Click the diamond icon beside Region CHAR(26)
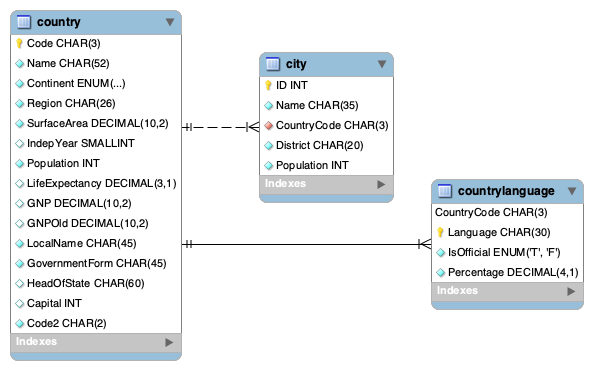The height and width of the screenshot is (370, 593). 20,104
